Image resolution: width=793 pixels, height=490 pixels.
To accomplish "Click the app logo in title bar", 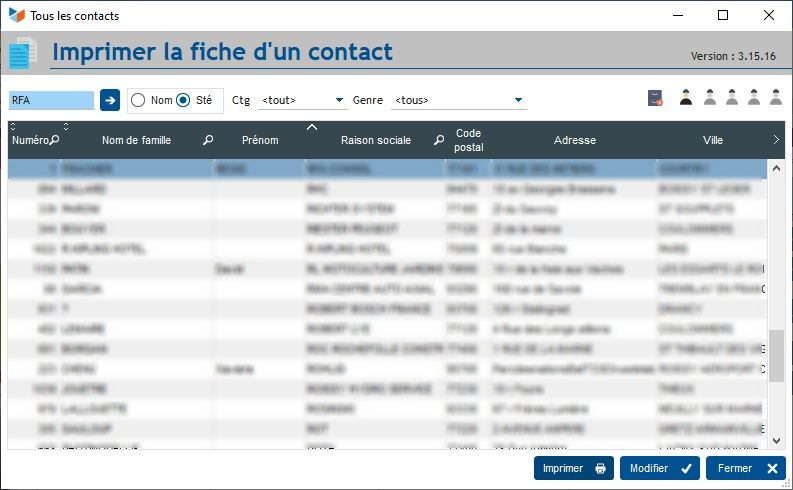I will (17, 15).
